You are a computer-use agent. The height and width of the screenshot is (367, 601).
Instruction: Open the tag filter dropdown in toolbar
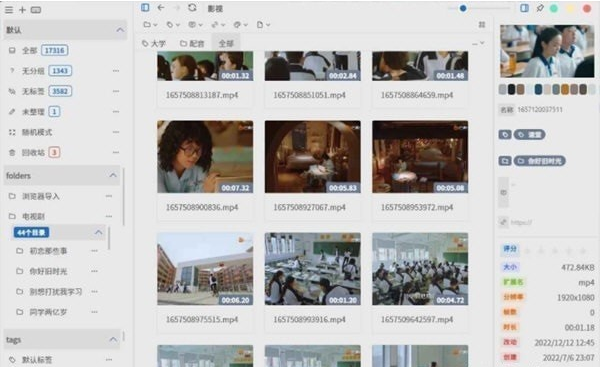[173, 25]
